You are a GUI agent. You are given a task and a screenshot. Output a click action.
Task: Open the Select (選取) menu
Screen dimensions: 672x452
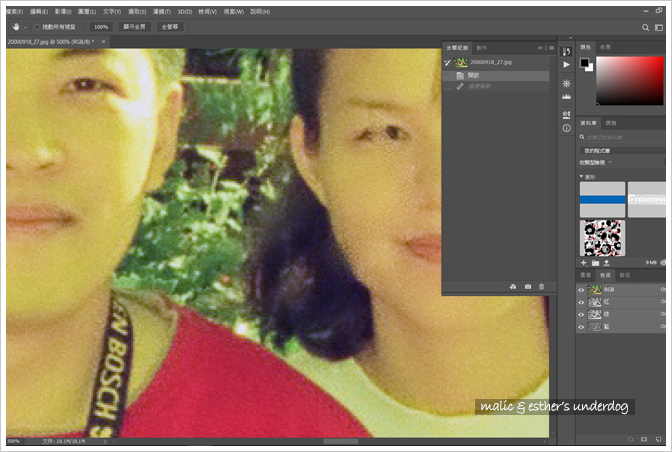point(137,12)
